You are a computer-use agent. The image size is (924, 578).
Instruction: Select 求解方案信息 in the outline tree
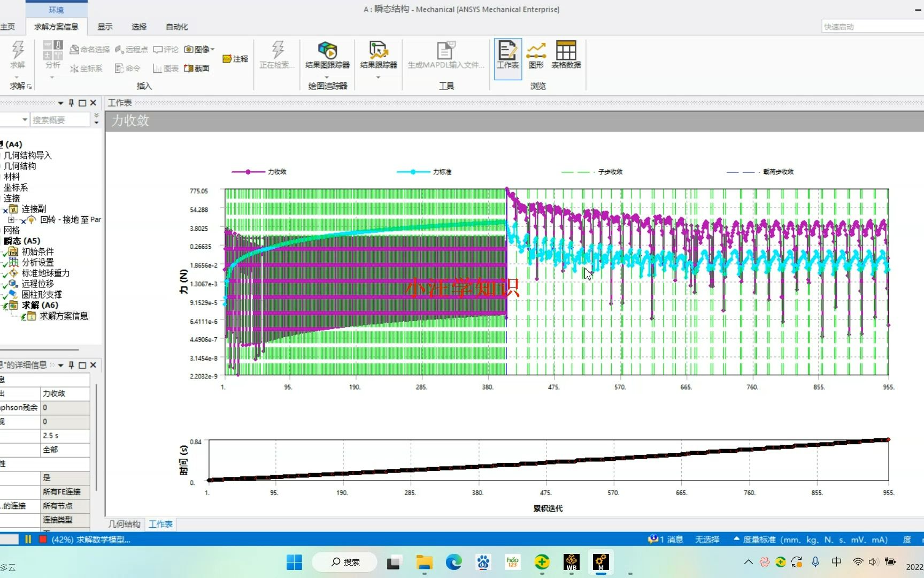coord(64,316)
